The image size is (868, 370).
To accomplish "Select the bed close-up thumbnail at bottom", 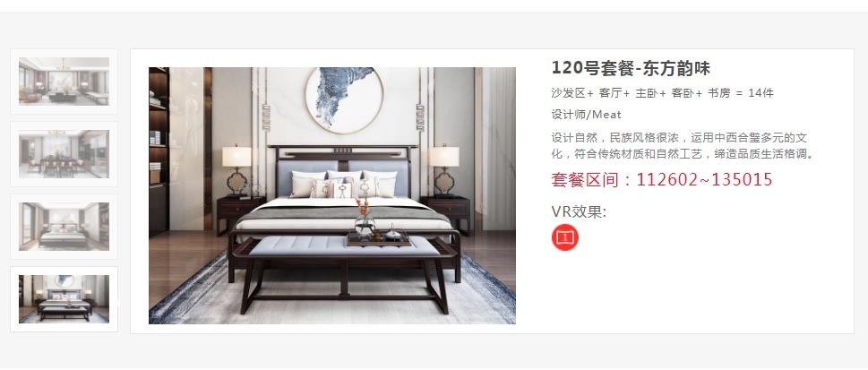I will click(64, 299).
